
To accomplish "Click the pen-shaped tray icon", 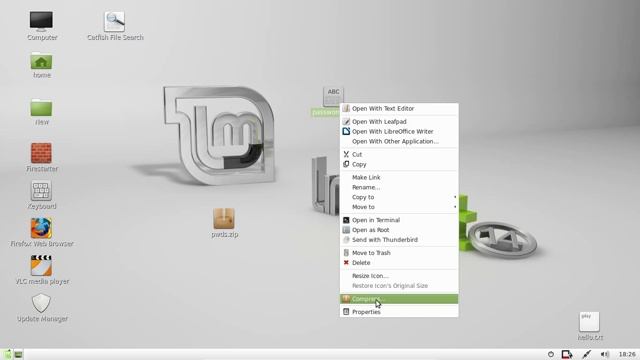I will click(x=587, y=354).
